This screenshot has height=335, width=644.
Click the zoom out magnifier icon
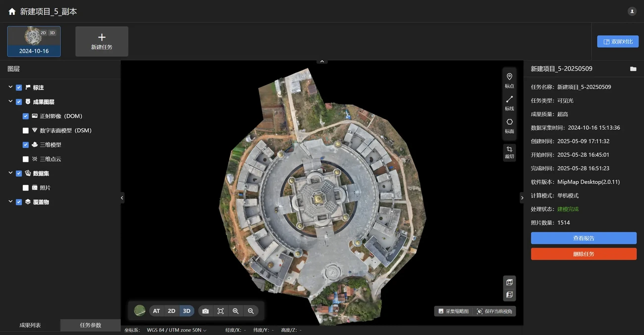[251, 311]
